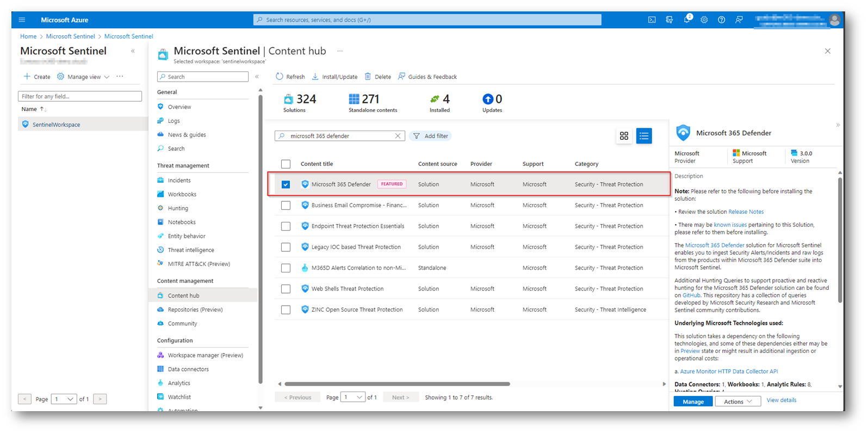
Task: Check the Endpoint Threat Protection Essentials checkbox
Action: (286, 226)
